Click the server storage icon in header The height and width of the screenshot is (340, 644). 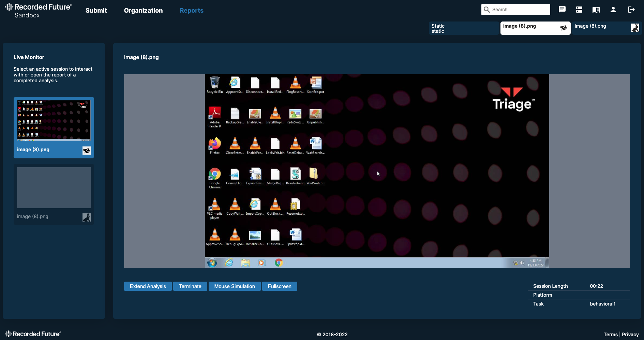point(579,10)
